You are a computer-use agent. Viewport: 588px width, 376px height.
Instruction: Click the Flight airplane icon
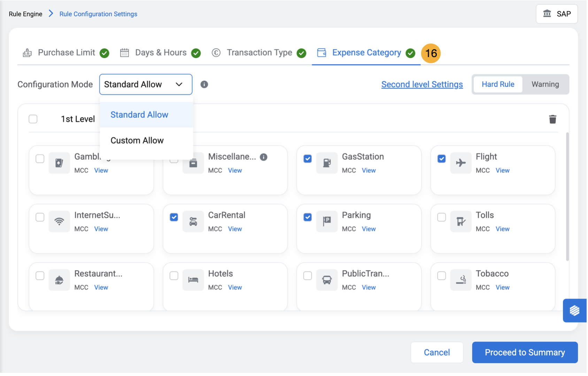pos(460,163)
